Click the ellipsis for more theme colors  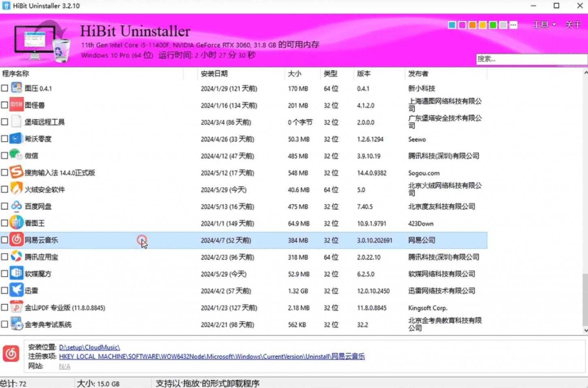click(x=513, y=25)
